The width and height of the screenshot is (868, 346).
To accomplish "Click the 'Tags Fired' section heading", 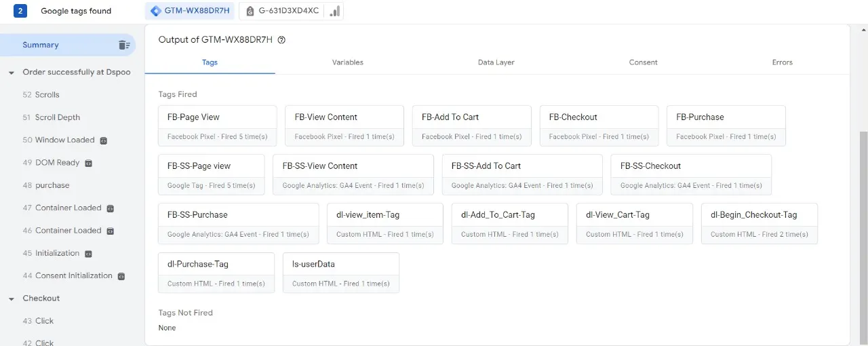I will tap(178, 94).
